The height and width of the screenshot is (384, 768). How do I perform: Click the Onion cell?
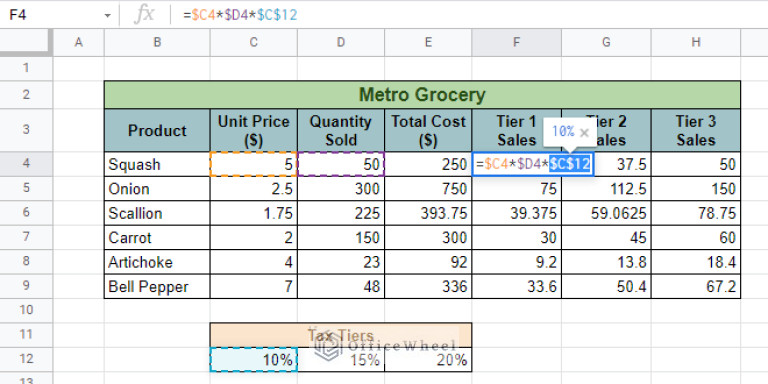(157, 189)
